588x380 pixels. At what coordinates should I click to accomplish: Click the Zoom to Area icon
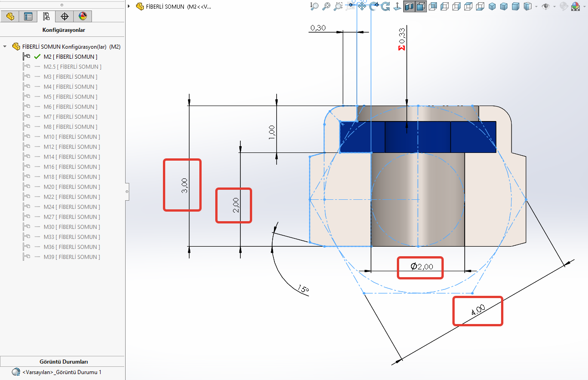(x=326, y=6)
